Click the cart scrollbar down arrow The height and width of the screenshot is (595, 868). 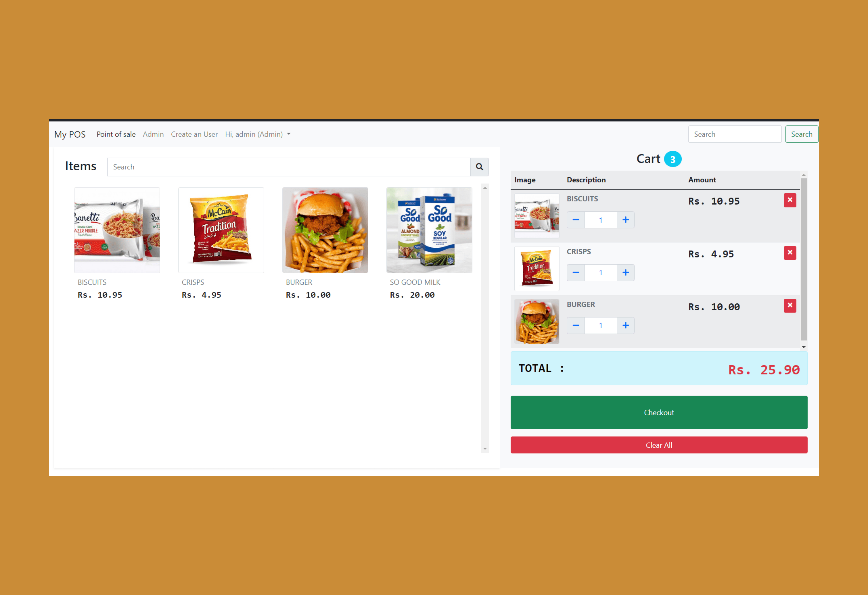(803, 347)
